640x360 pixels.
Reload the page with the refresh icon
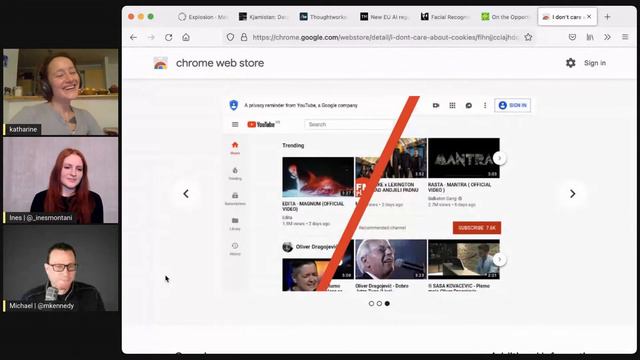pos(169,37)
